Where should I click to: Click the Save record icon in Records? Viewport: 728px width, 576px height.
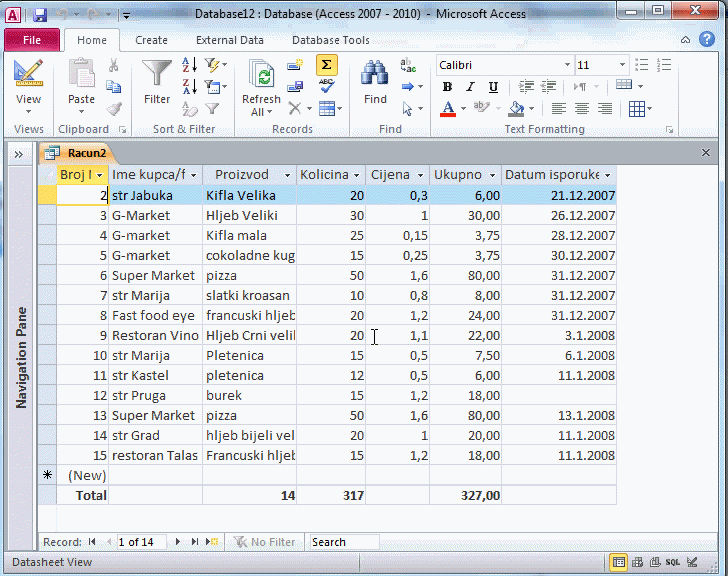[x=295, y=86]
